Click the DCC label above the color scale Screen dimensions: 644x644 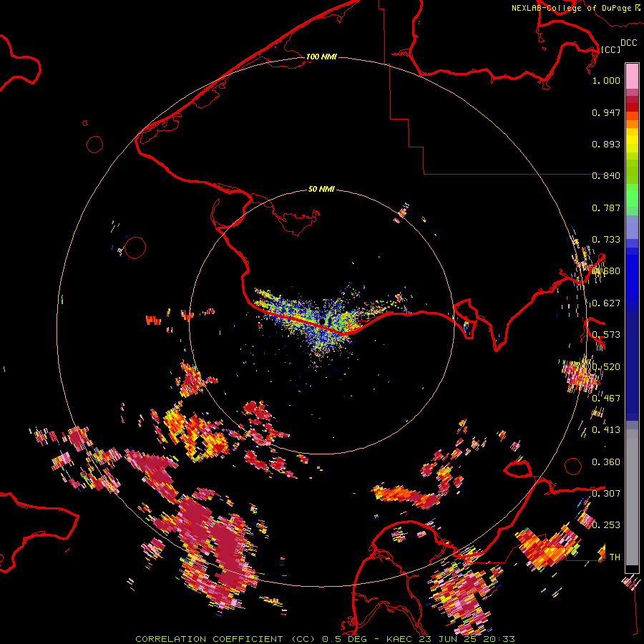pos(628,43)
